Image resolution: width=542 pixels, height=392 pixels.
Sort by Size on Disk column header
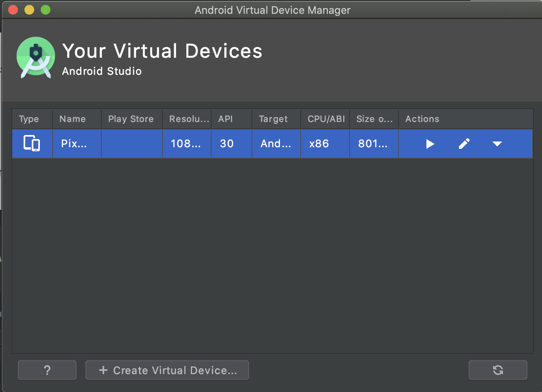[x=374, y=119]
